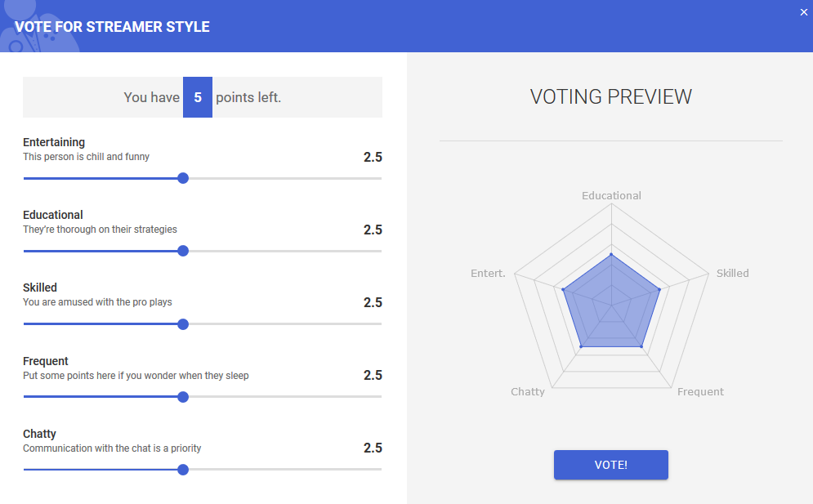Click the Entert. label on radar chart

point(488,274)
